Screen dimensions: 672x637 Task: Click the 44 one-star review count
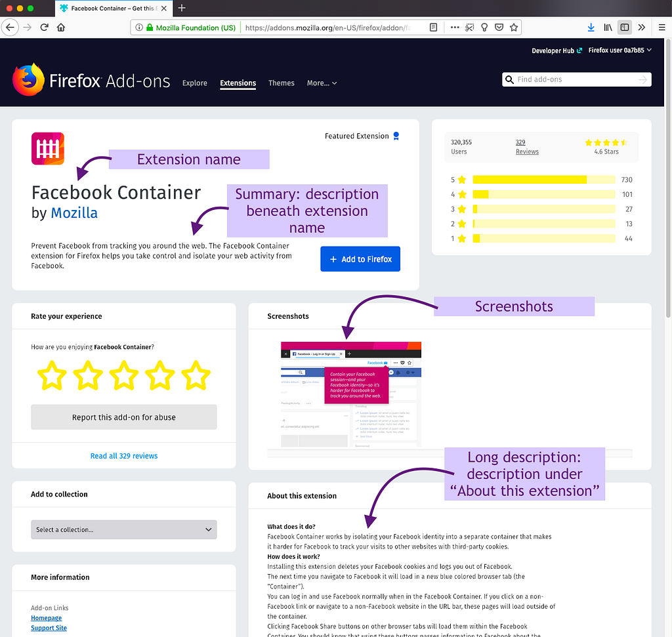(628, 238)
